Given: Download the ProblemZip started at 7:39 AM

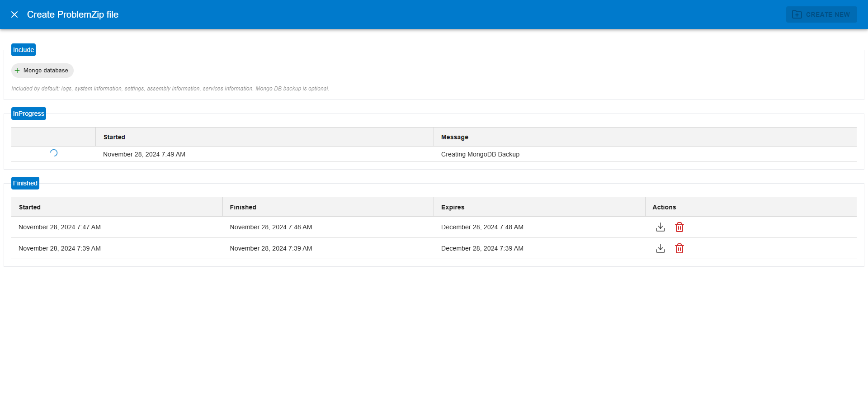Looking at the screenshot, I should [660, 248].
